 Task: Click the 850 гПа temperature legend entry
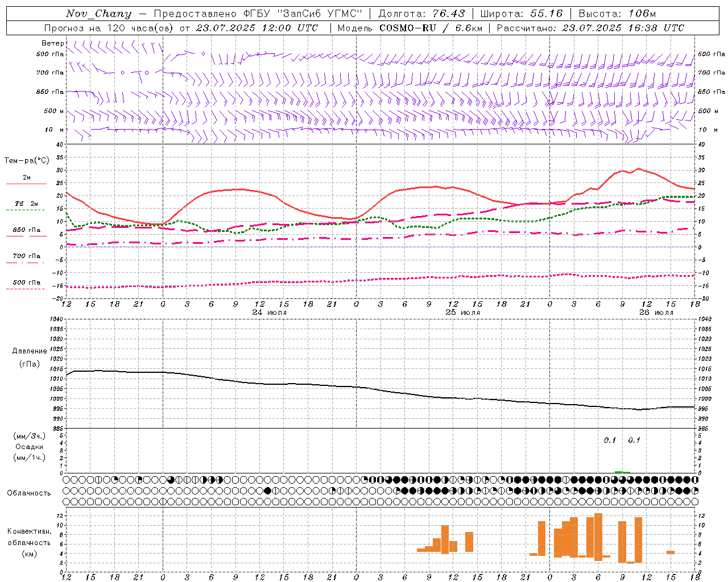(26, 230)
